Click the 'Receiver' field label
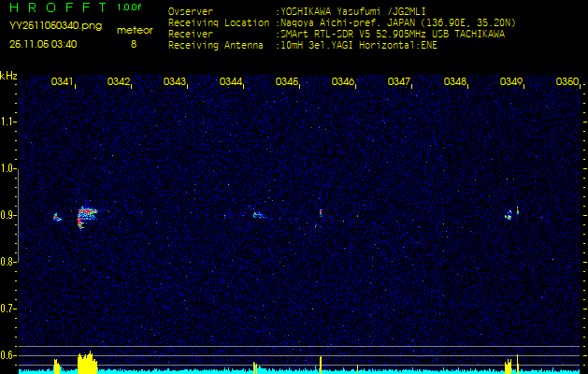This screenshot has width=588, height=374. click(191, 35)
